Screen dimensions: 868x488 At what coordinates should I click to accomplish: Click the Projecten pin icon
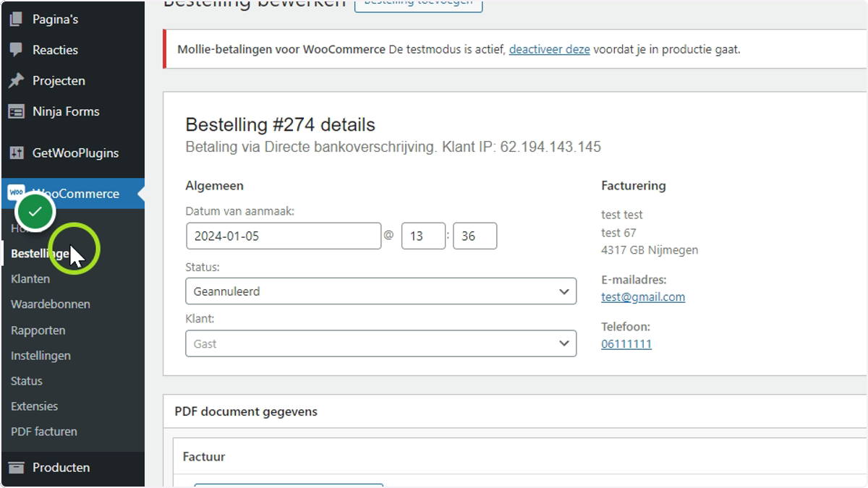[x=16, y=81]
